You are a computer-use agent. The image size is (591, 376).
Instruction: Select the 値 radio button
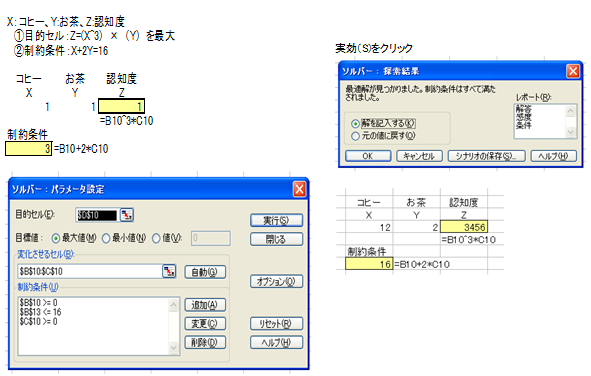coord(156,238)
